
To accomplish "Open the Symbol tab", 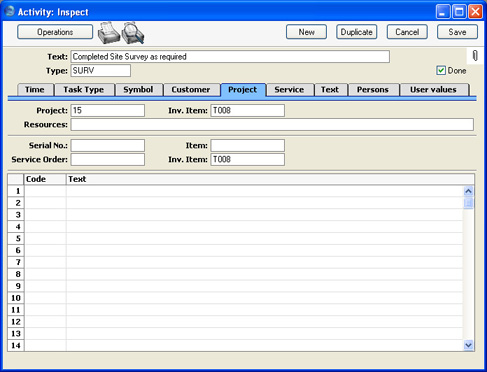I will click(x=138, y=90).
